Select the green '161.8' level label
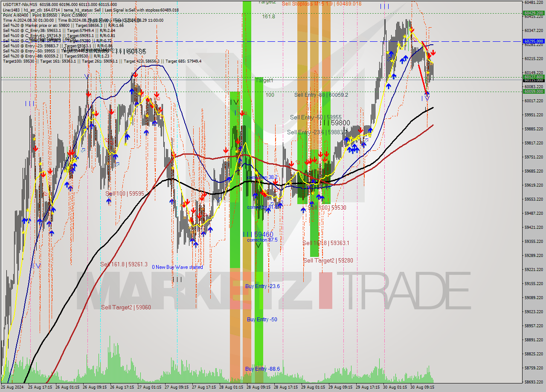Screen dimensions: 546x392 click(268, 17)
